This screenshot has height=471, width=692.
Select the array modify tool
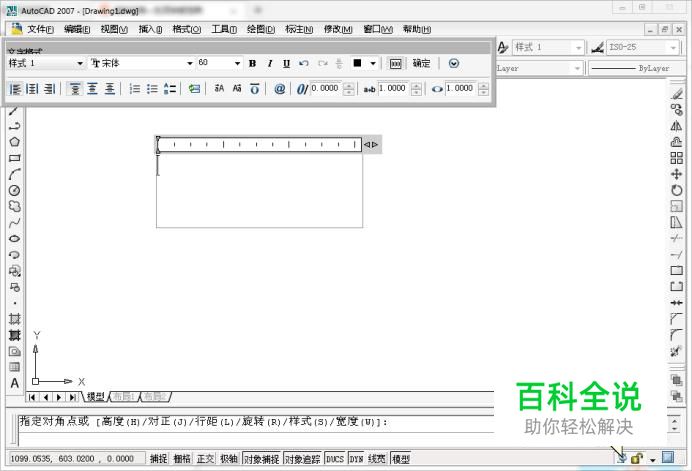click(676, 158)
